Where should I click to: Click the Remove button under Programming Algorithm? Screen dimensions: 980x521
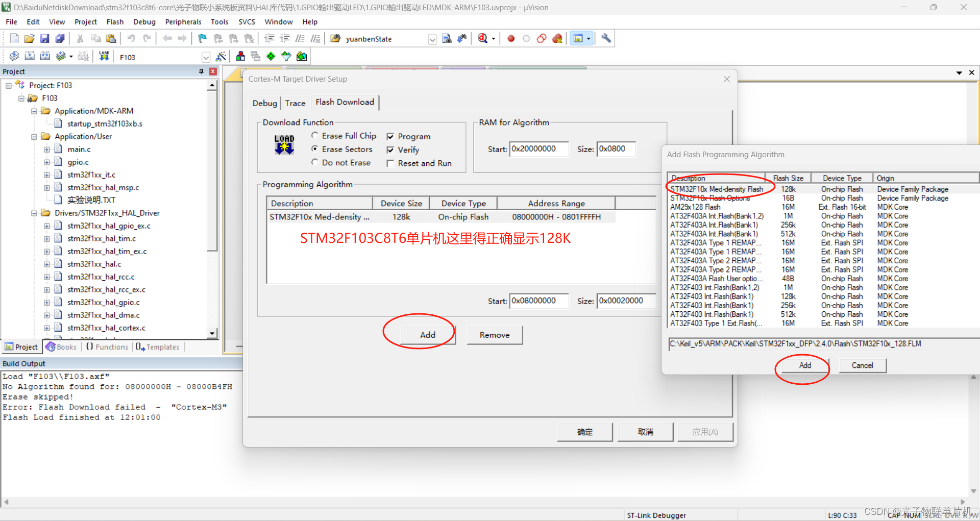(x=494, y=335)
